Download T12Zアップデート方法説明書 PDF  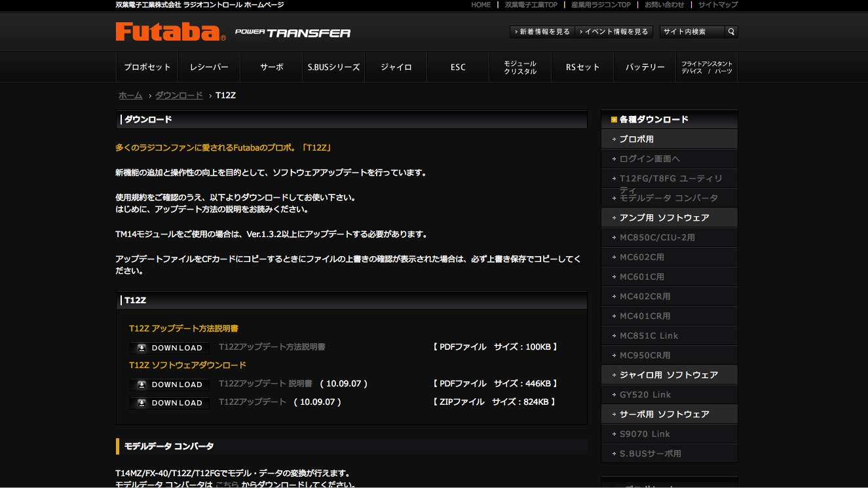pyautogui.click(x=170, y=348)
